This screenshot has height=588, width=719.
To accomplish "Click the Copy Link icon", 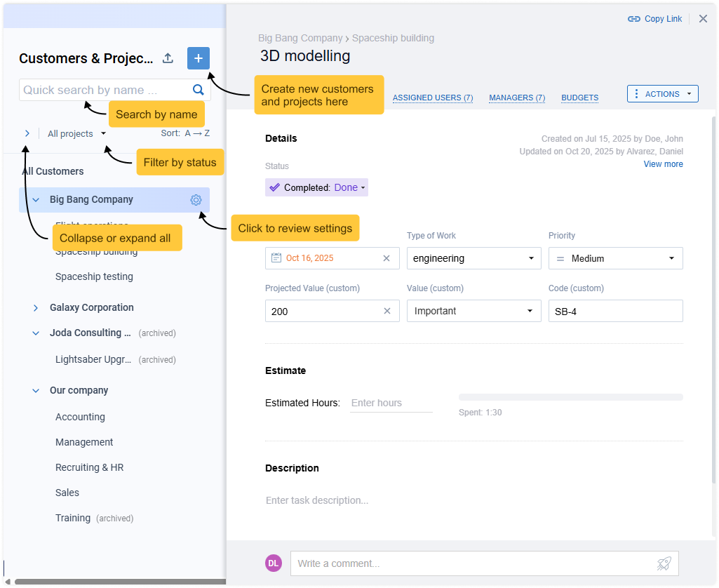I will pos(633,19).
